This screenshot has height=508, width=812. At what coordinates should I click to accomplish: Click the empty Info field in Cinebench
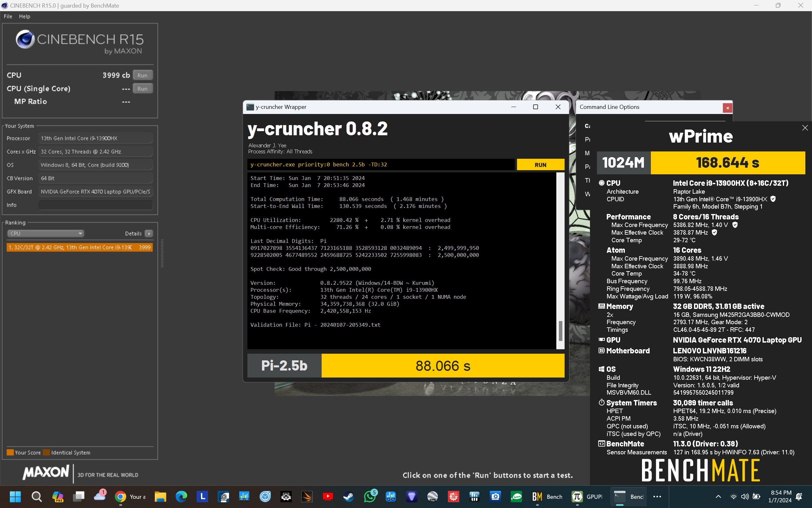(x=95, y=205)
